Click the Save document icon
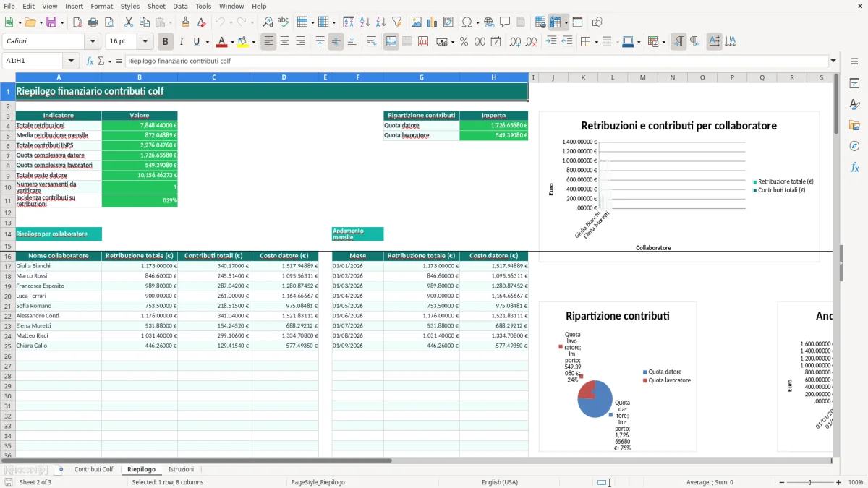Image resolution: width=868 pixels, height=488 pixels. coord(51,22)
